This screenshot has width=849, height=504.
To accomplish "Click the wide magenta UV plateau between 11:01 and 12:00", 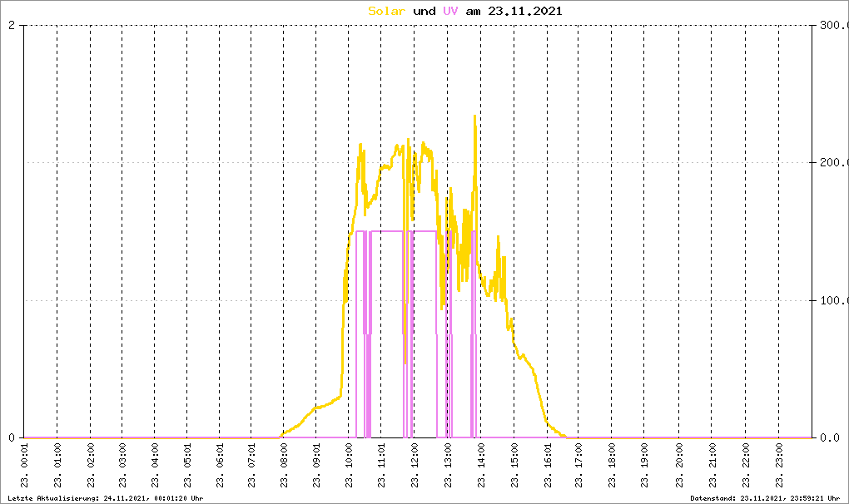I will click(386, 231).
